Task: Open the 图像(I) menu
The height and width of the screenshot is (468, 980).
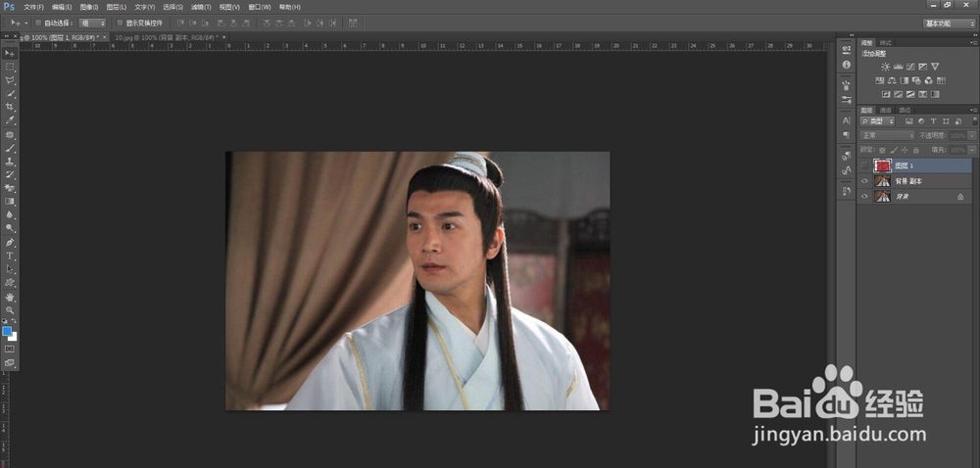Action: 89,7
